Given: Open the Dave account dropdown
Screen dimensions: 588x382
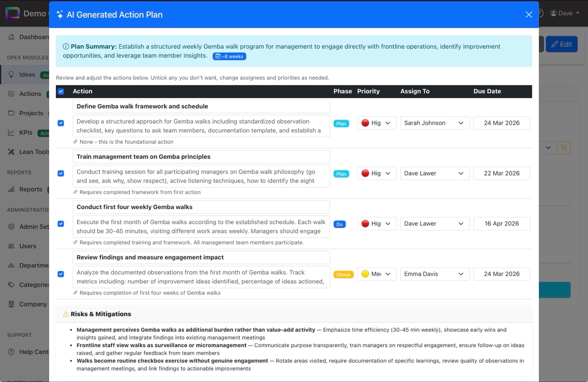Looking at the screenshot, I should [565, 13].
